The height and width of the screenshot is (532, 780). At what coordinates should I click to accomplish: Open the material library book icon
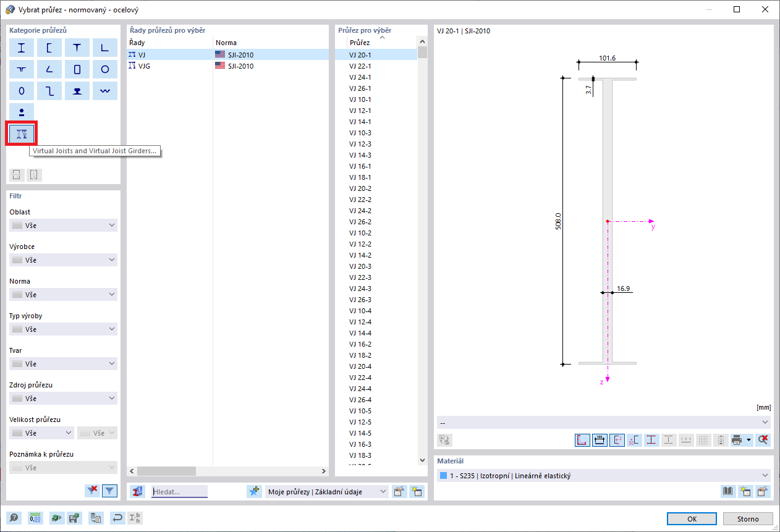729,492
